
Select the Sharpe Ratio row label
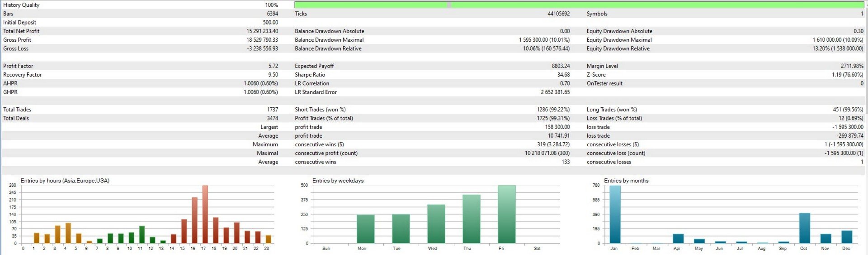pos(310,75)
